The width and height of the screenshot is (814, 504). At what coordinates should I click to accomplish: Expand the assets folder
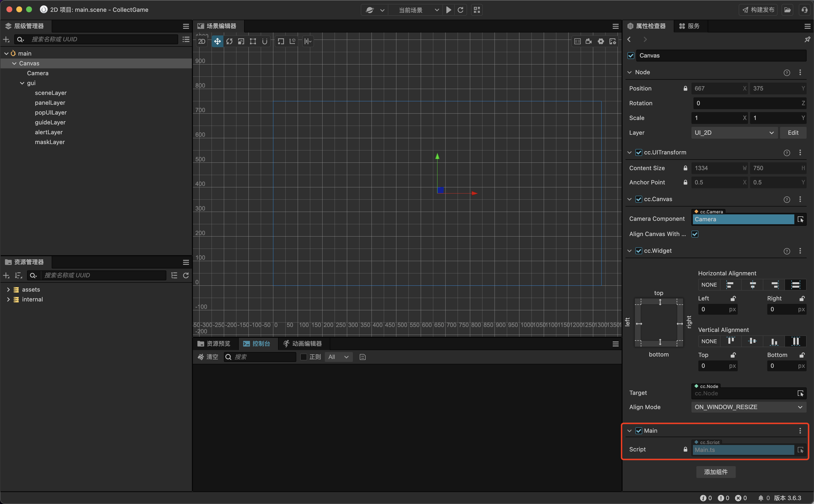[x=8, y=290]
